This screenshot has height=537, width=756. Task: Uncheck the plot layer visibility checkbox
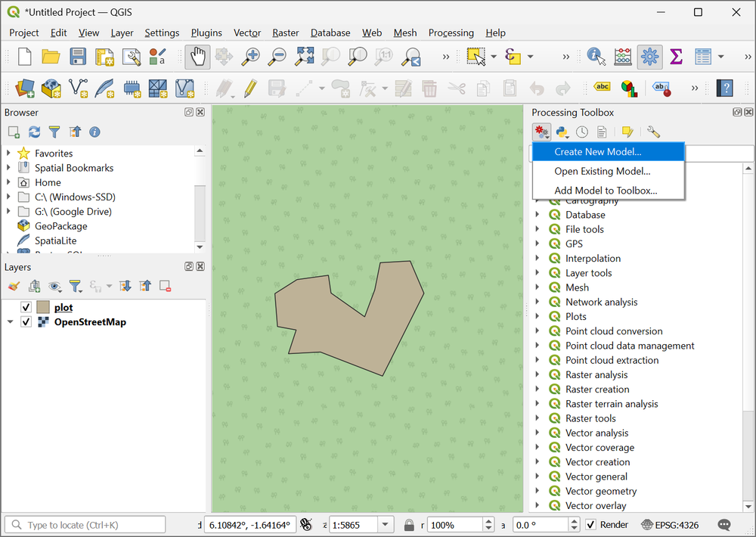tap(26, 307)
